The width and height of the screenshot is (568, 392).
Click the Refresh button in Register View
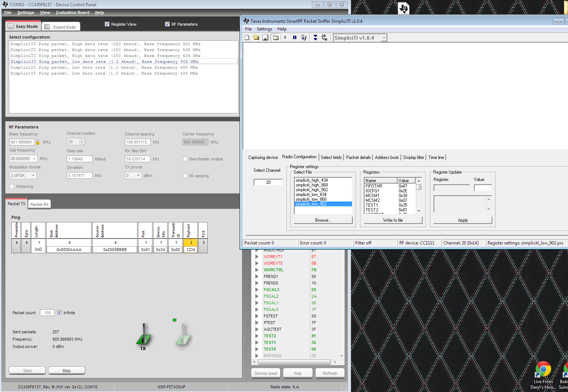(330, 373)
